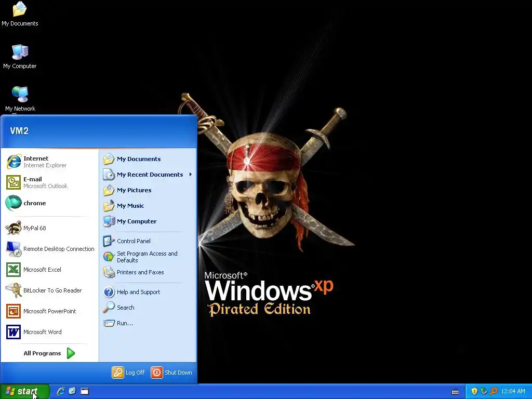Screen dimensions: 532x399
Task: Open Control Panel
Action: 148,241
